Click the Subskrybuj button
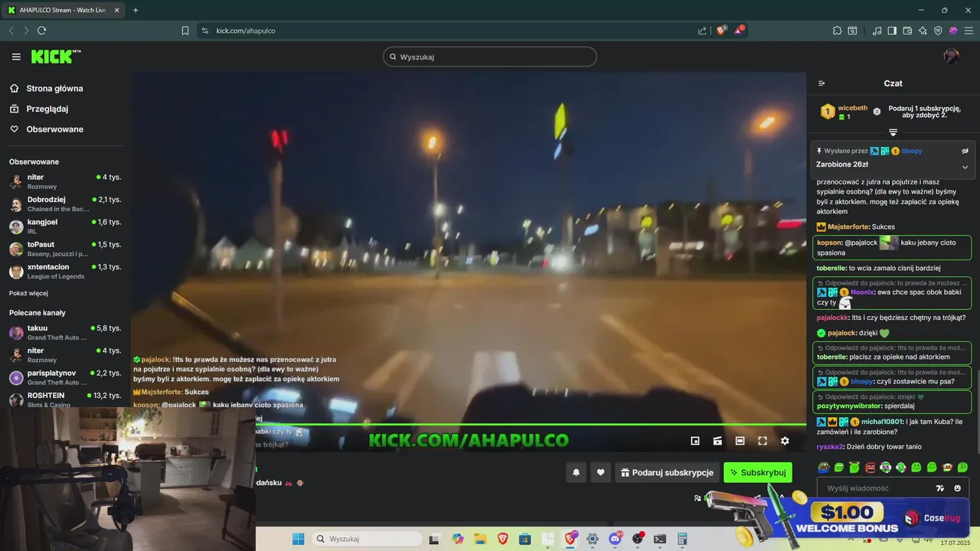Viewport: 980px width, 551px height. click(x=758, y=473)
